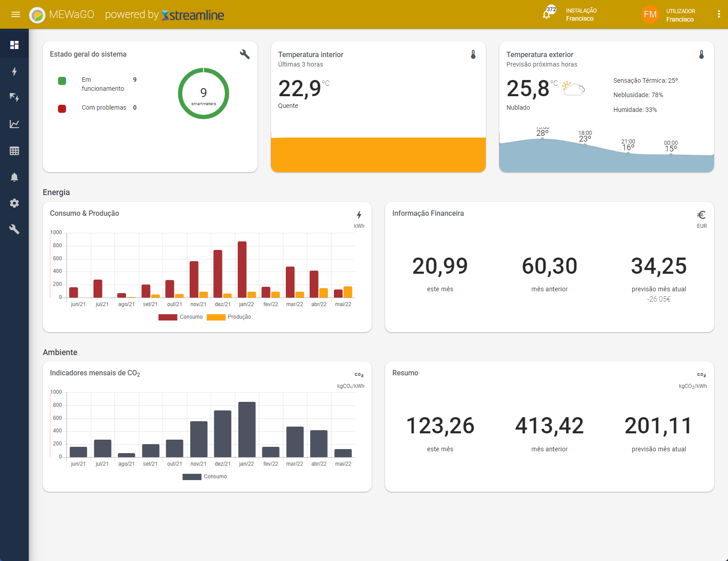The height and width of the screenshot is (561, 728).
Task: Click the jan/22 consumption bar in energy chart
Action: 242,269
